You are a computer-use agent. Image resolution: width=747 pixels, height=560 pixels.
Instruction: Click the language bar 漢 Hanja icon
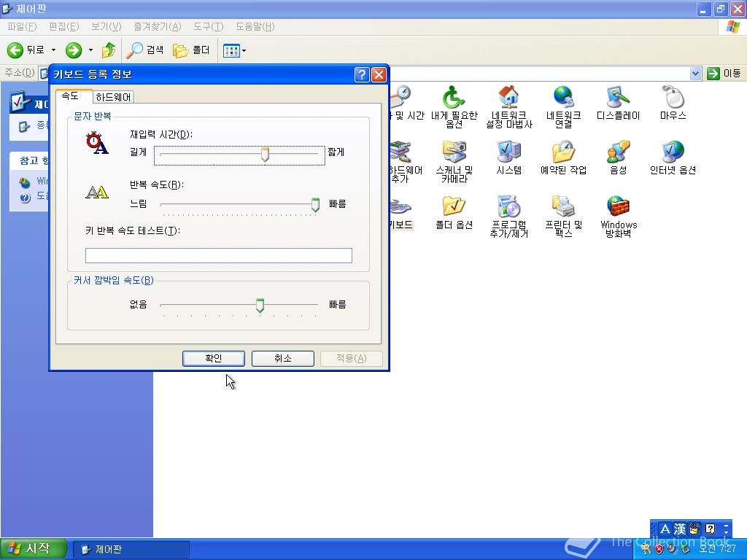tap(680, 529)
